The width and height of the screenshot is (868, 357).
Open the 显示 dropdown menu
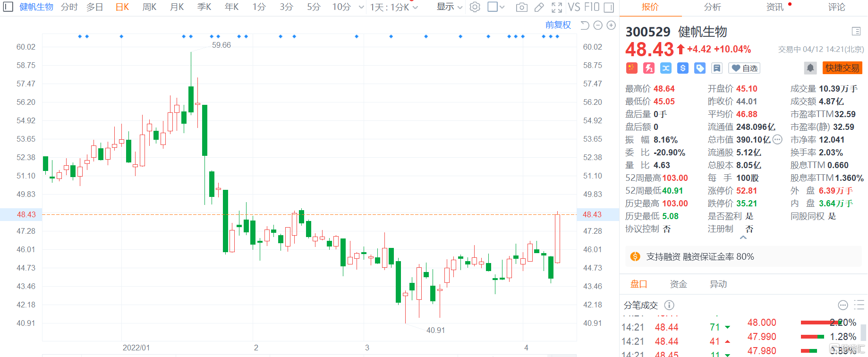449,7
